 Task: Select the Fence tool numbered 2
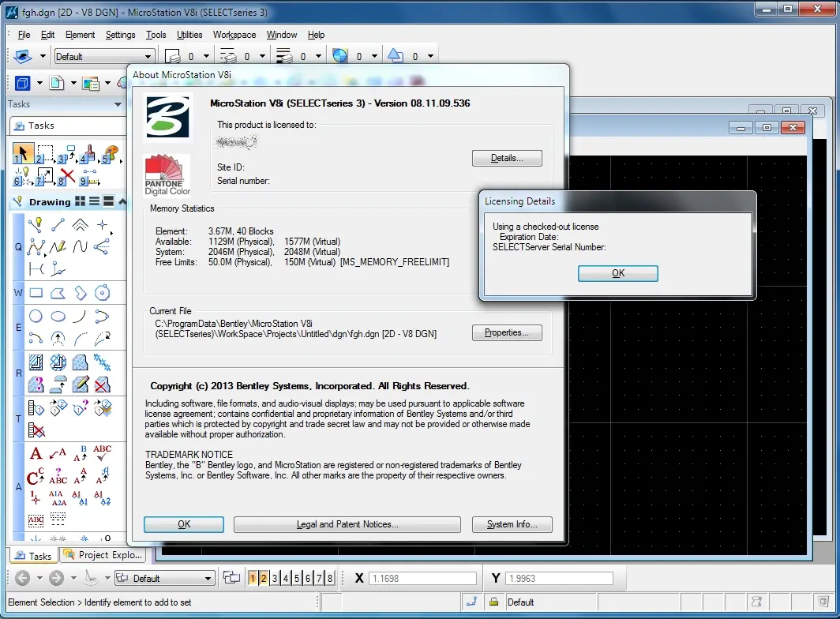coord(44,154)
